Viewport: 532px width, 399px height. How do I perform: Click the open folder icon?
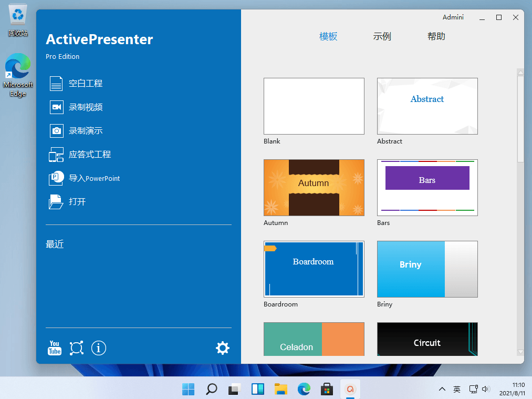point(56,202)
